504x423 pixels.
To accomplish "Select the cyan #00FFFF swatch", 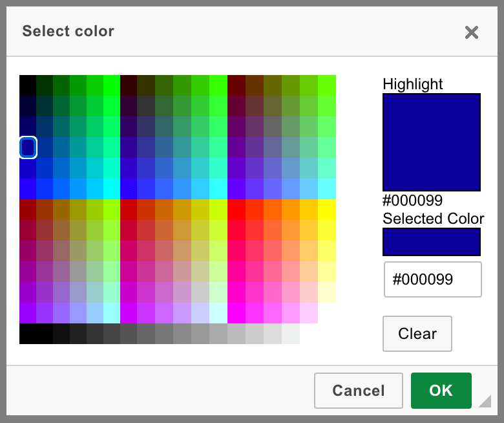I will click(112, 189).
